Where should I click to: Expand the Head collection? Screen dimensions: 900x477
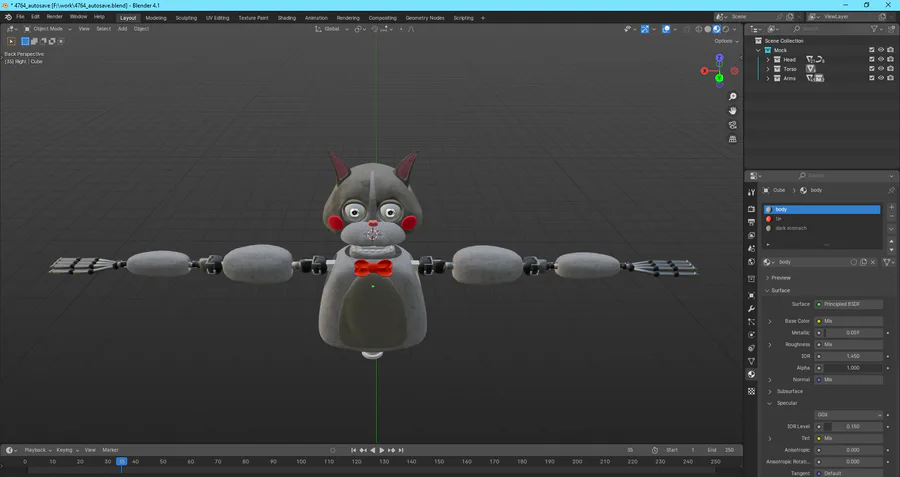[768, 60]
